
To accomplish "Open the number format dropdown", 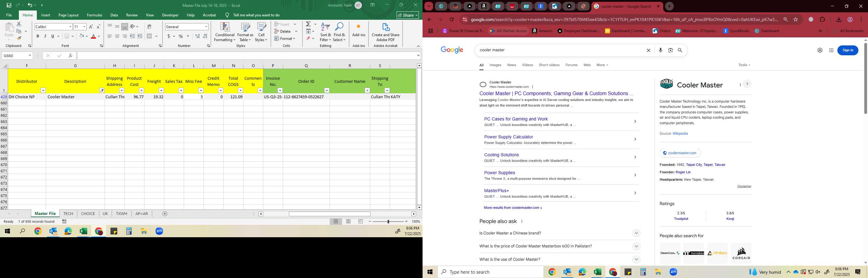I will (x=206, y=27).
